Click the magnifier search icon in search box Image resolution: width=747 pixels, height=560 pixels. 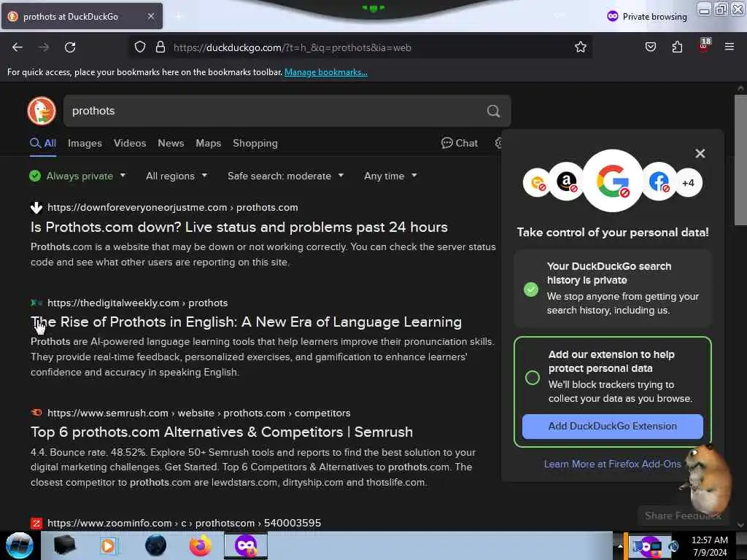494,111
